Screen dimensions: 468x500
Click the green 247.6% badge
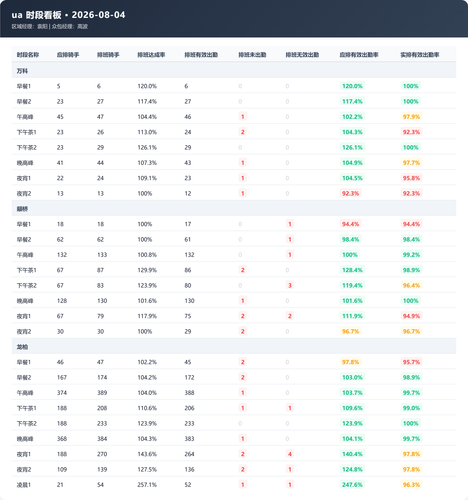352,485
